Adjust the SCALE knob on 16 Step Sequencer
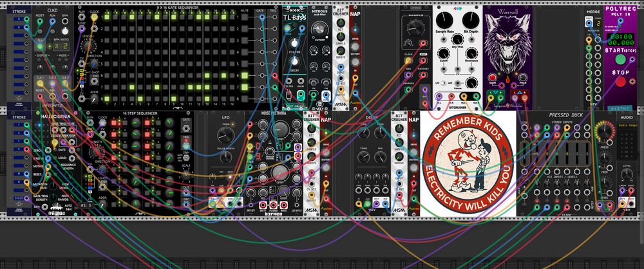The image size is (644, 269). (x=187, y=176)
